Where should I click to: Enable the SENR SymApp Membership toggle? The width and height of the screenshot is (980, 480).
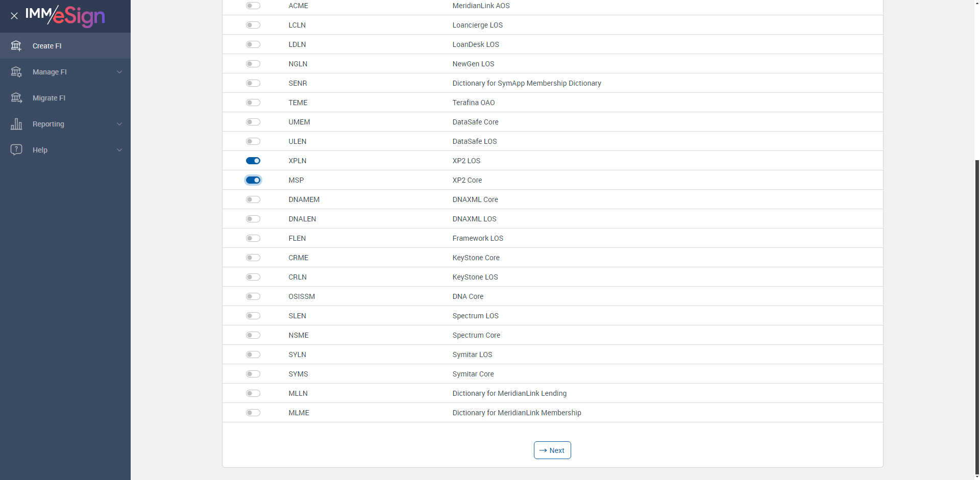(253, 83)
